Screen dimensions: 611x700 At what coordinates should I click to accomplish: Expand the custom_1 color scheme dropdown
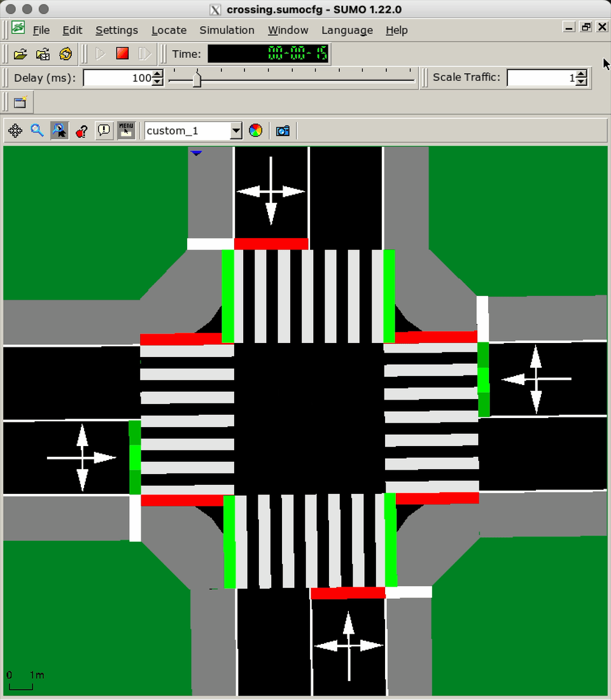236,131
